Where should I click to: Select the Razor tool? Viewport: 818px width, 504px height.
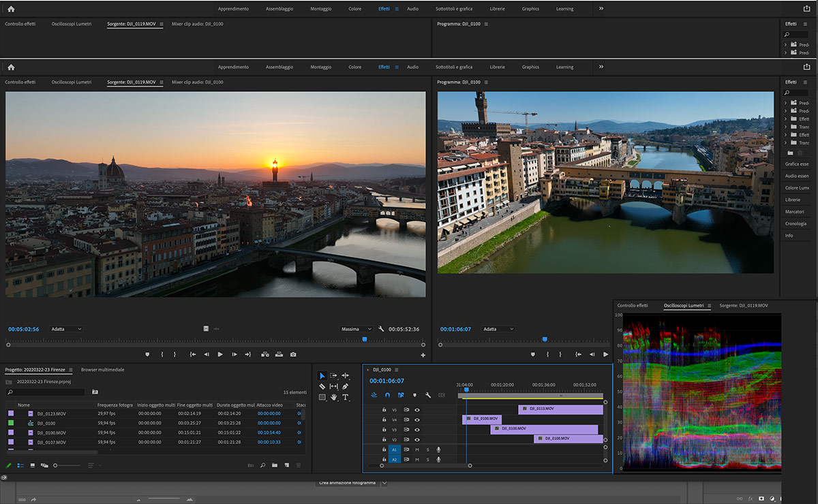point(322,386)
